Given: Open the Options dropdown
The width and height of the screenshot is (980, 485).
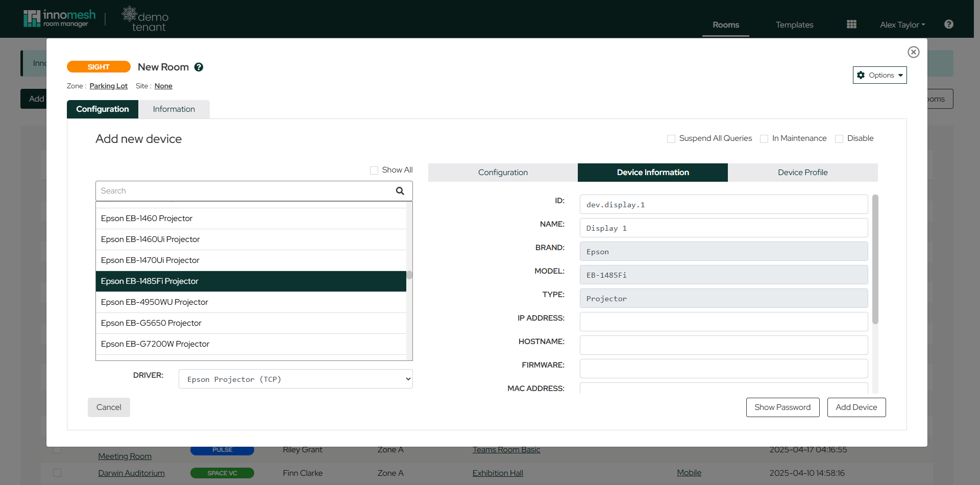Looking at the screenshot, I should (x=880, y=75).
